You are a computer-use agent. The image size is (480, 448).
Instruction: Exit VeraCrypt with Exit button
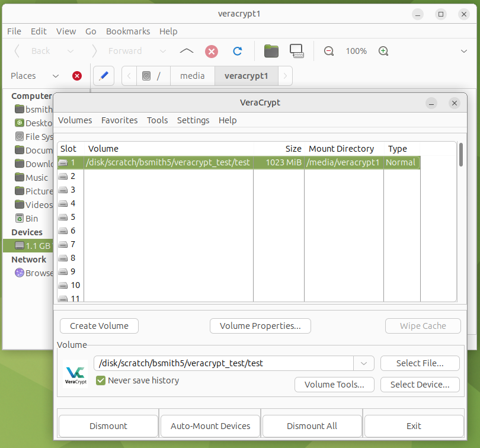[x=414, y=426]
